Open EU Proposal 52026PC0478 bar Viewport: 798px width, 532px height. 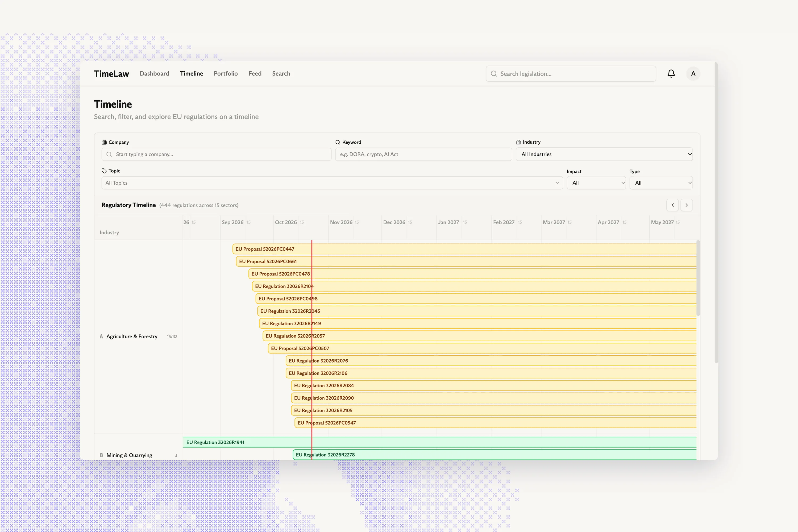click(x=472, y=274)
